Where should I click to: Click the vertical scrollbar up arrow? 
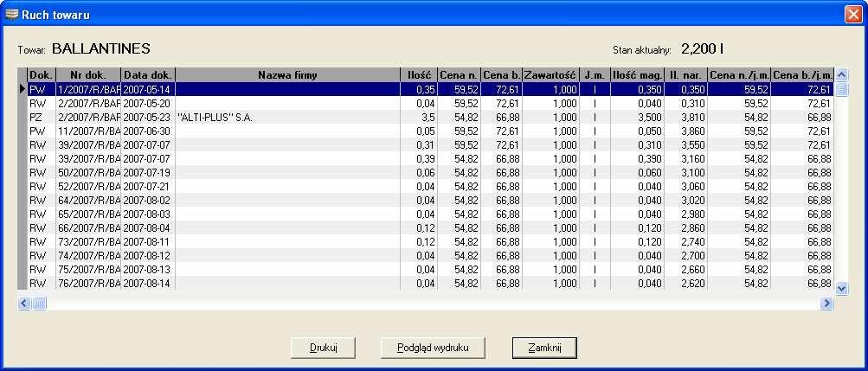point(842,74)
